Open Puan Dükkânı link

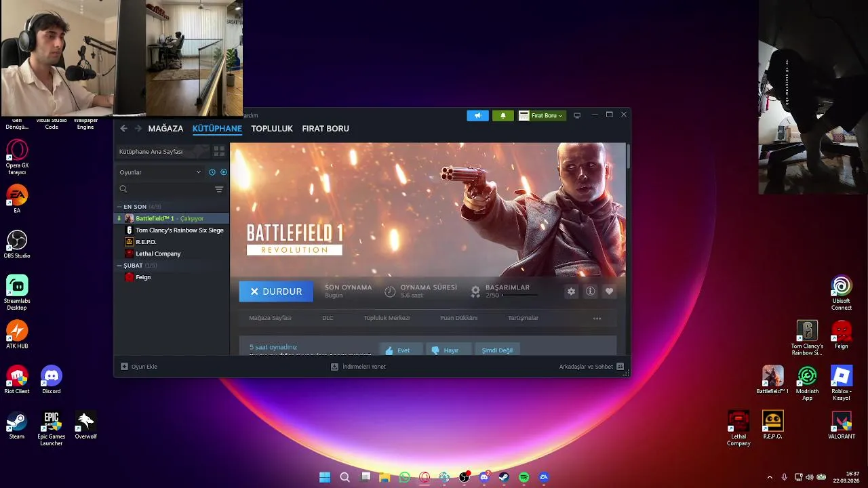tap(458, 318)
